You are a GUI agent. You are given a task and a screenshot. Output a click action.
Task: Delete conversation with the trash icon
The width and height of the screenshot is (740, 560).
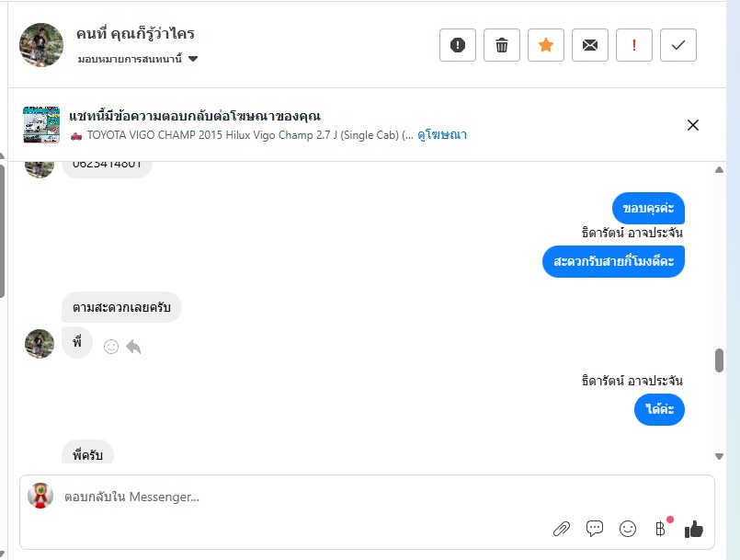tap(502, 45)
